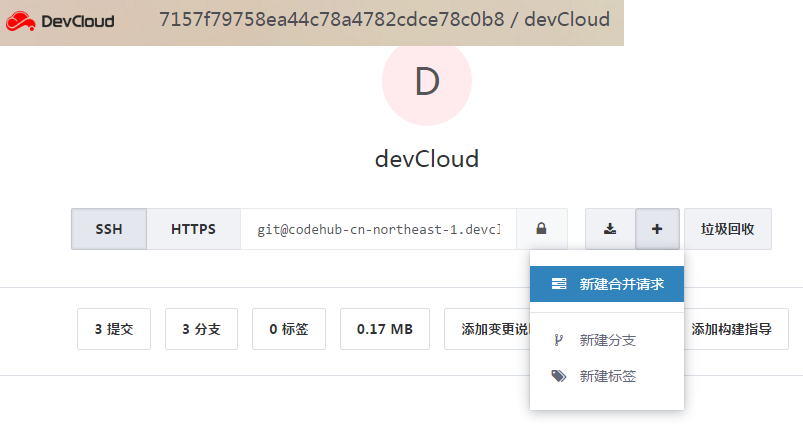Viewport: 803px width, 435px height.
Task: Choose 新建标签 from the dropdown
Action: 607,376
